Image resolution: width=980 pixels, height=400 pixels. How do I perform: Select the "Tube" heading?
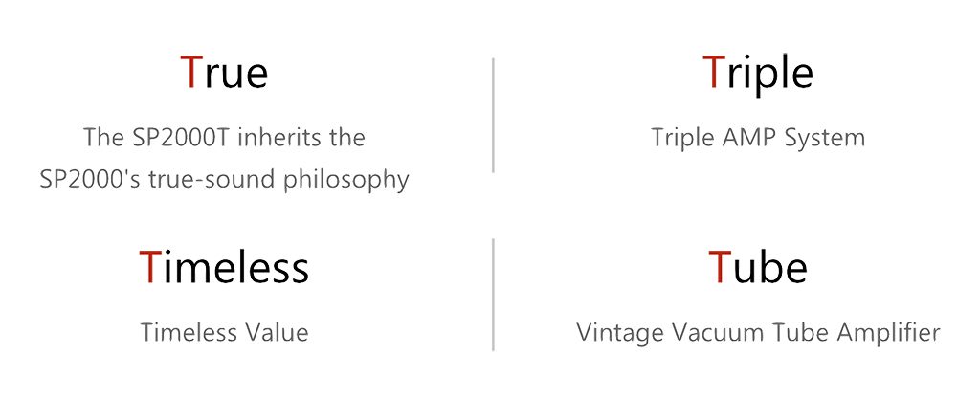point(758,266)
